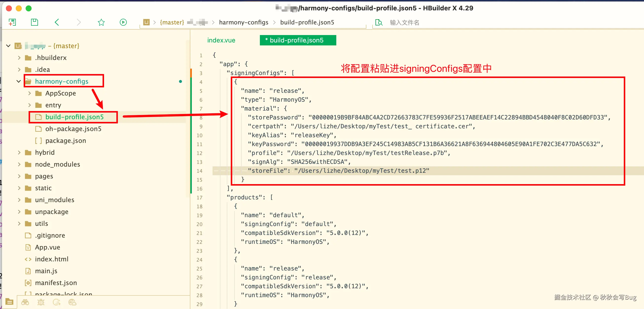Switch to the index.vue tab
This screenshot has height=309, width=644.
[221, 40]
